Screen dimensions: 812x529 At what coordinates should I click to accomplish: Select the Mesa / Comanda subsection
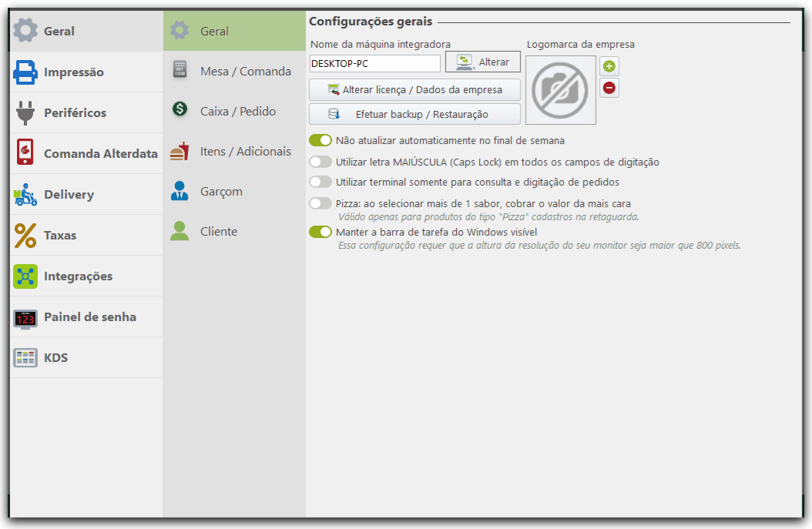235,71
